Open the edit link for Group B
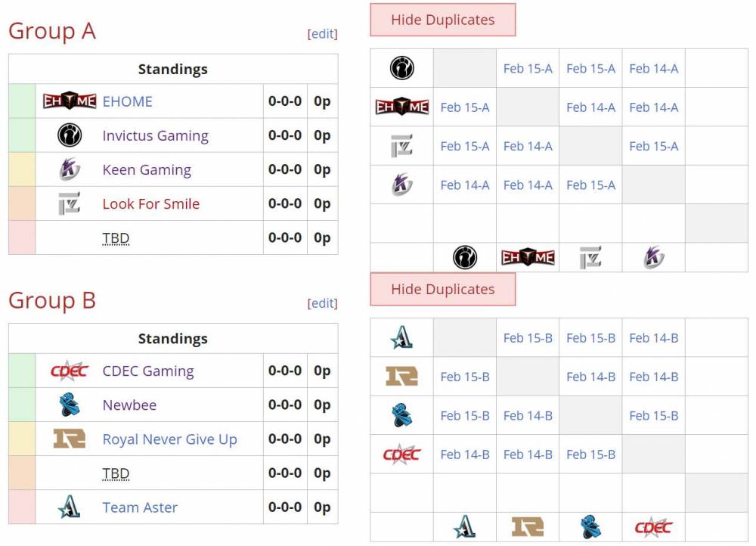This screenshot has width=756, height=546. 323,303
